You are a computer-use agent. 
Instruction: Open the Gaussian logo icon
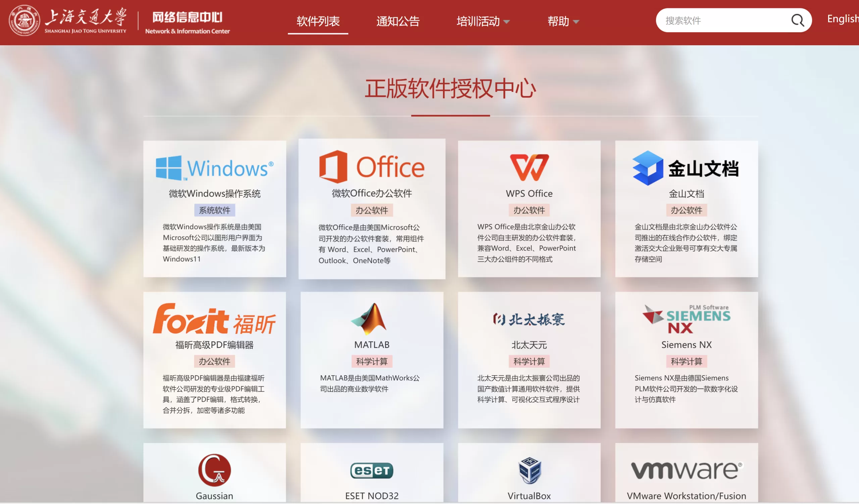(214, 470)
